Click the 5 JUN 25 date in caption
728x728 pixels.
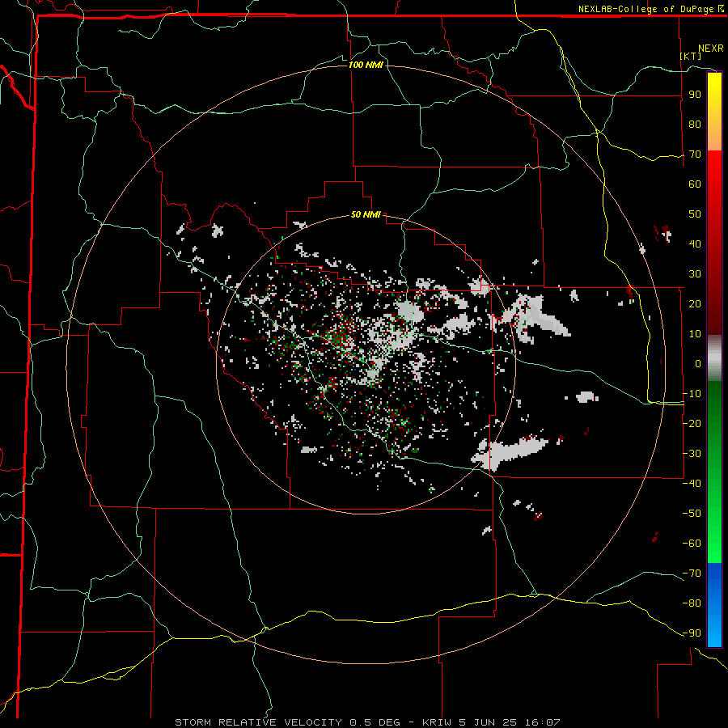click(x=488, y=722)
